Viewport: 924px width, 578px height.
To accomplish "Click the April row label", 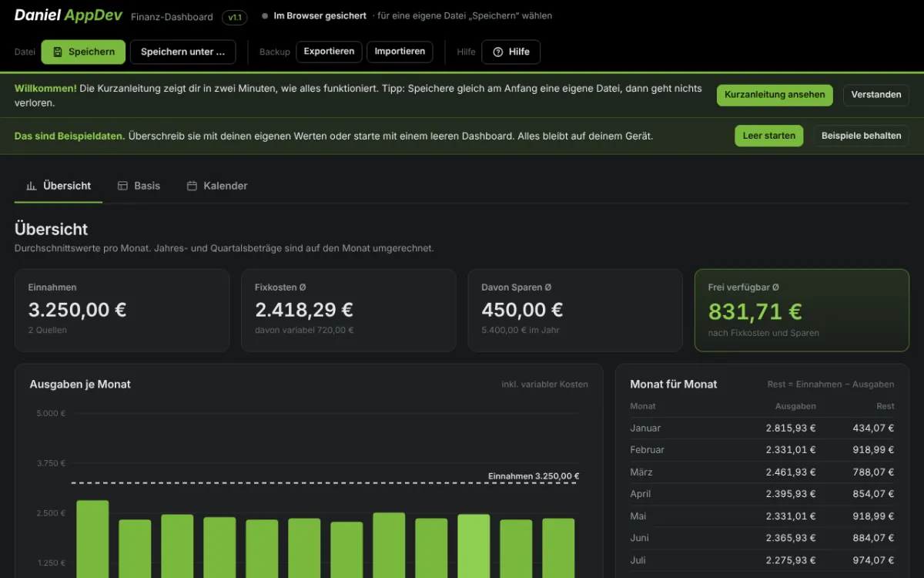I will coord(641,494).
